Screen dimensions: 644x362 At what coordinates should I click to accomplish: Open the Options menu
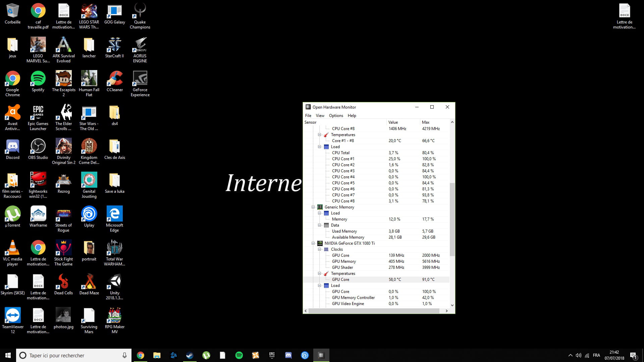tap(336, 116)
